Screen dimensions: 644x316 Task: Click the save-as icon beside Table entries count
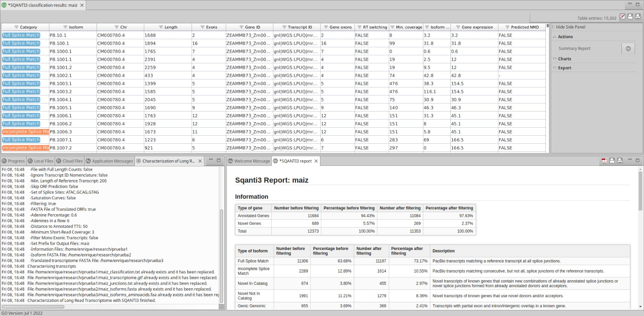[x=638, y=17]
